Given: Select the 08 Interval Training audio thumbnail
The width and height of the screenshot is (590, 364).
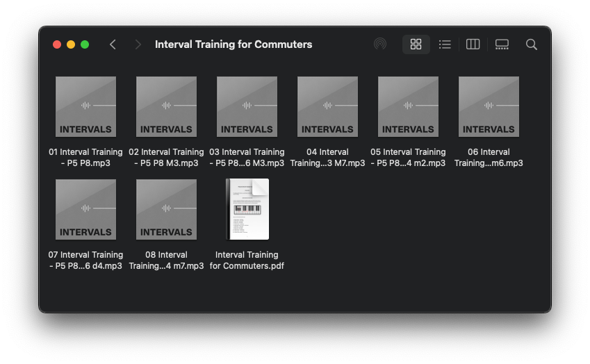Looking at the screenshot, I should (166, 210).
